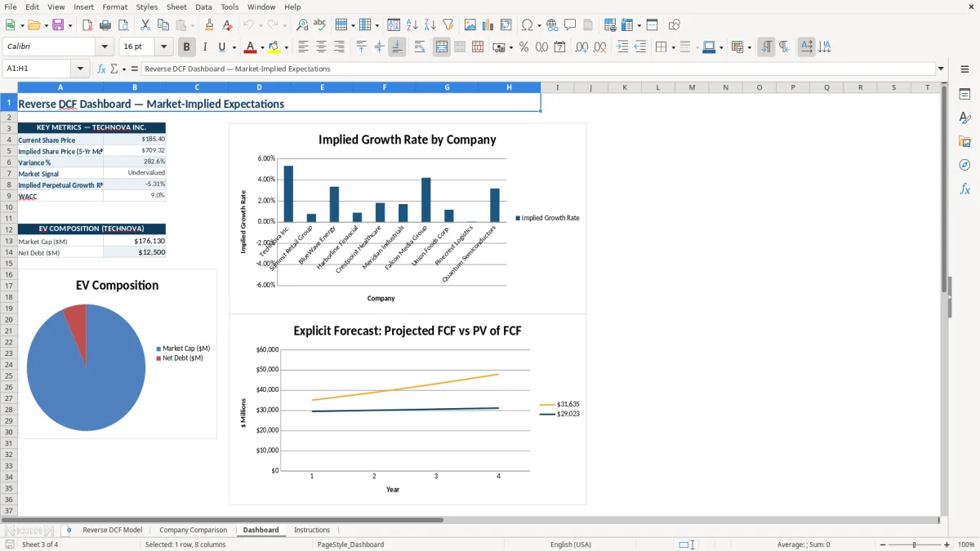Screen dimensions: 980x551
Task: Open the sidebar Functions fx icon
Action: (x=964, y=189)
